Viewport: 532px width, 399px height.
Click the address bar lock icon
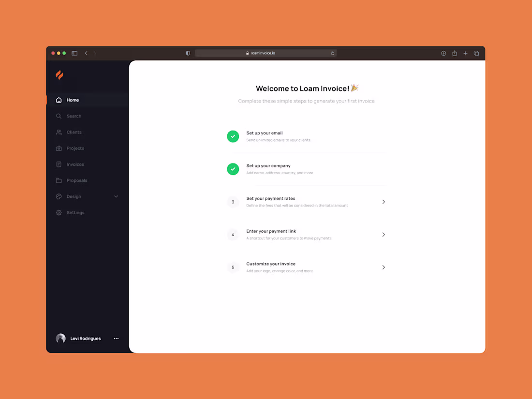[247, 53]
